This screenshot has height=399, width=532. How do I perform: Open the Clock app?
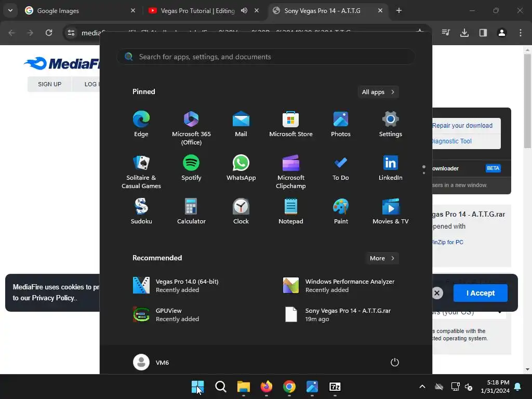click(241, 211)
